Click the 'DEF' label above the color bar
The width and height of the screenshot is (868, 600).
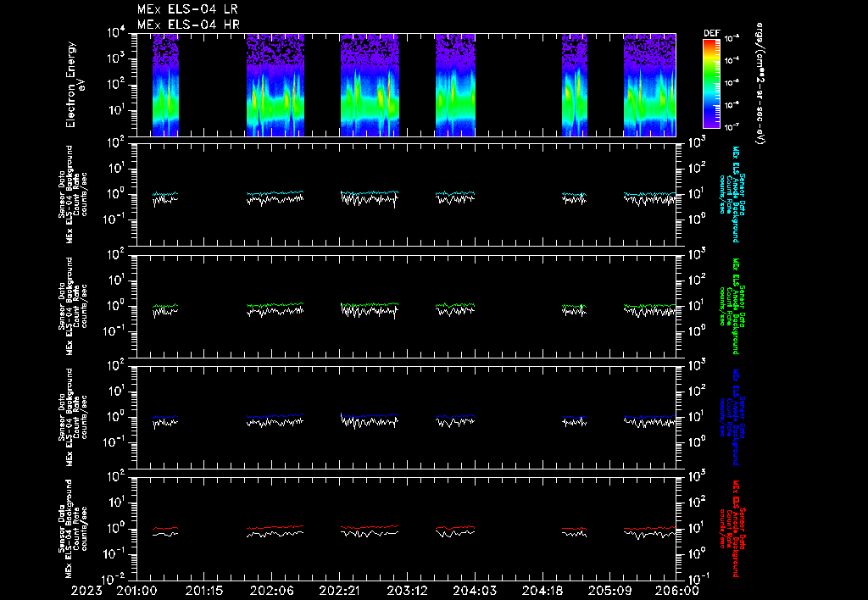pyautogui.click(x=711, y=33)
